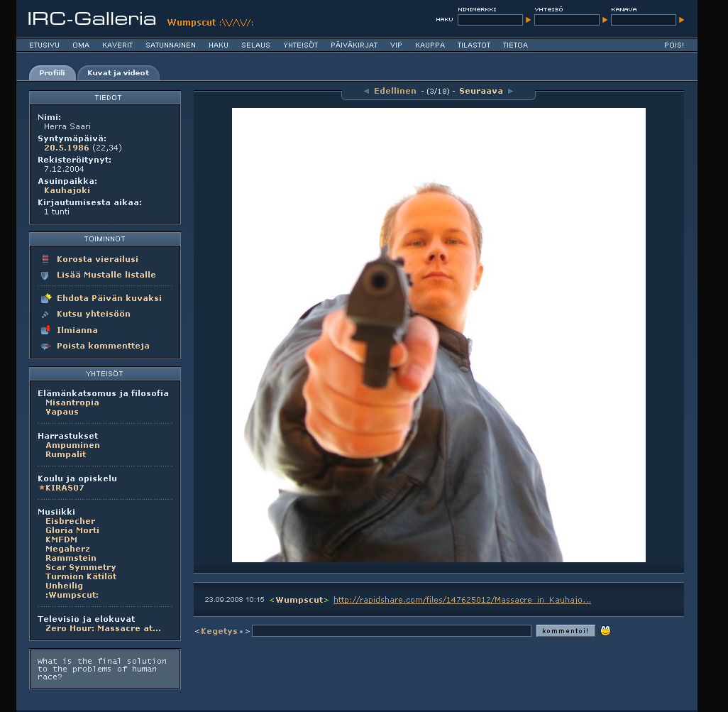Open the Yhteisöt menu item
The height and width of the screenshot is (712, 728).
300,45
